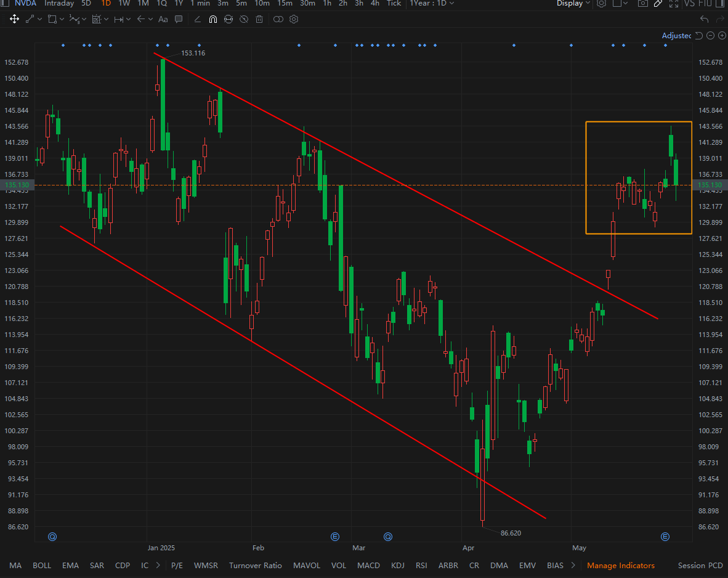728x578 pixels.
Task: Select the numbered wave polyline tool
Action: (x=75, y=19)
